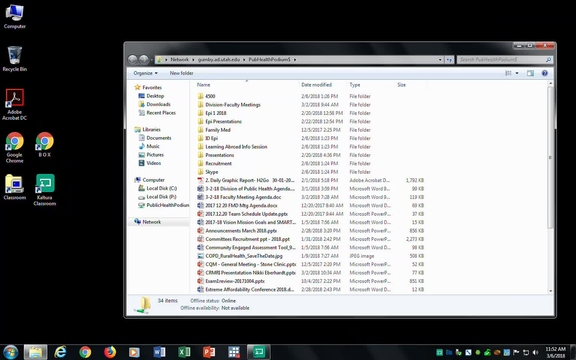This screenshot has height=360, width=576.
Task: Open the Videos library
Action: [150, 163]
